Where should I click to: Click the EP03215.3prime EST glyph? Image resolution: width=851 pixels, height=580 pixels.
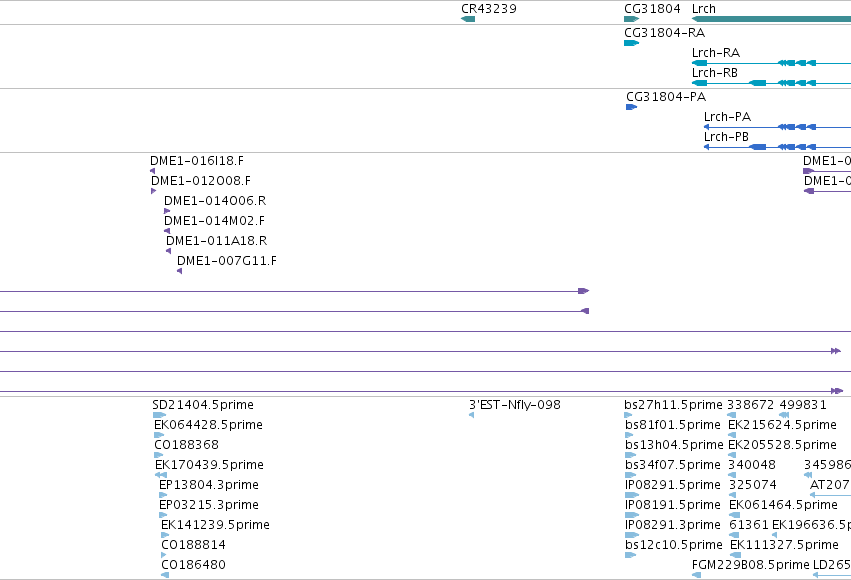pyautogui.click(x=163, y=515)
